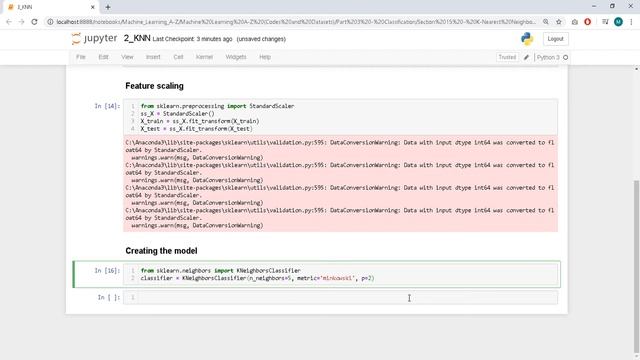Open the File menu
Screen dimensions: 640x360
(81, 57)
